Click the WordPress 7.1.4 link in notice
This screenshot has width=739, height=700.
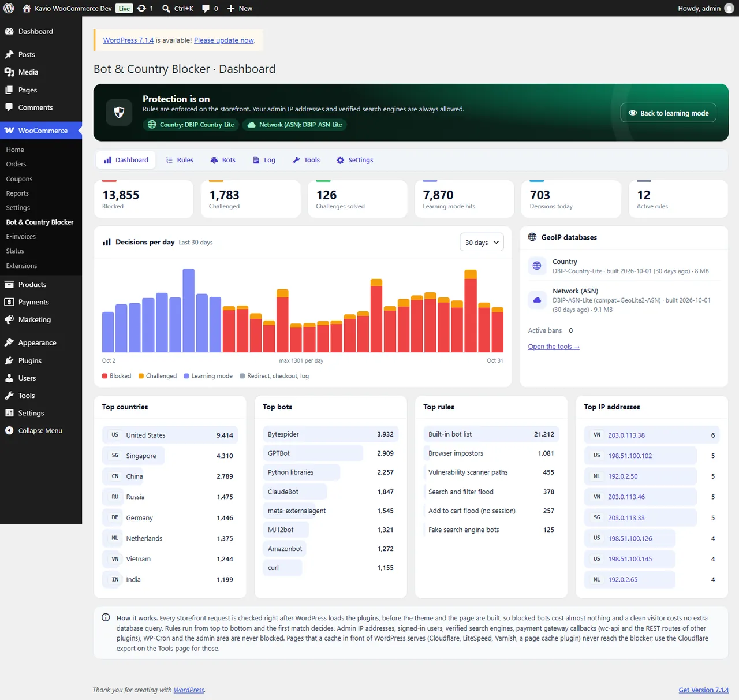[x=128, y=40]
